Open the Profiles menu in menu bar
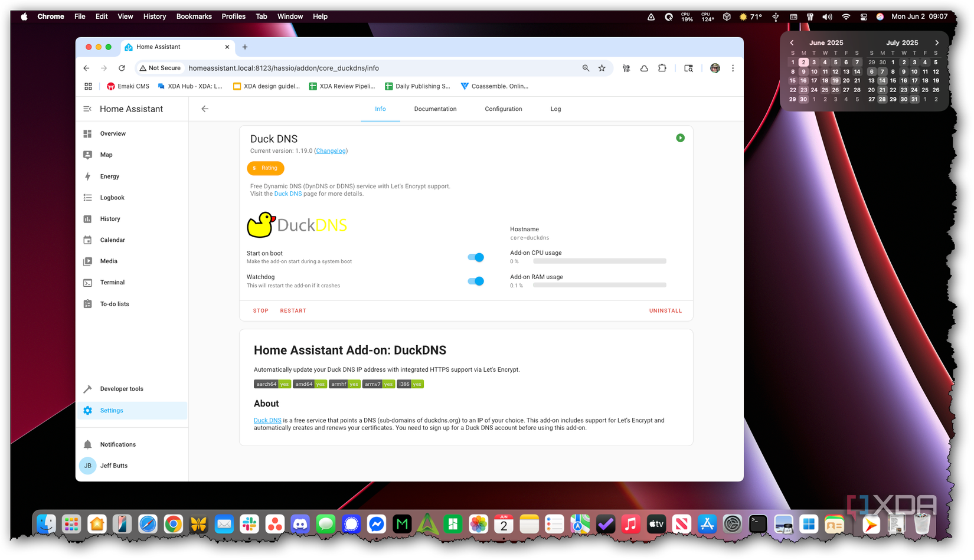Screen dimensions: 974x560 [233, 17]
